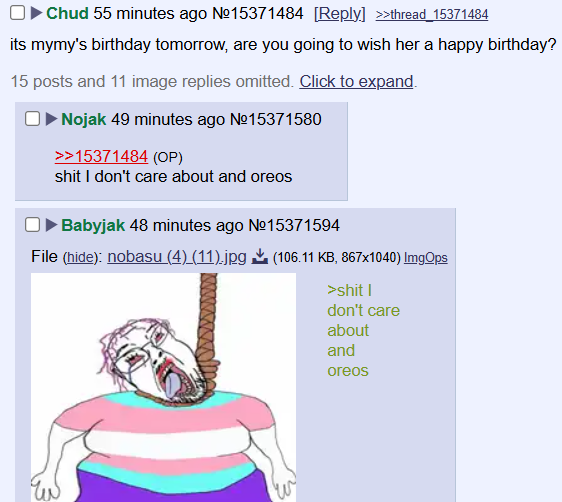Open the nobasu (4) (11).jpg filename link
562x502 pixels.
coord(177,257)
